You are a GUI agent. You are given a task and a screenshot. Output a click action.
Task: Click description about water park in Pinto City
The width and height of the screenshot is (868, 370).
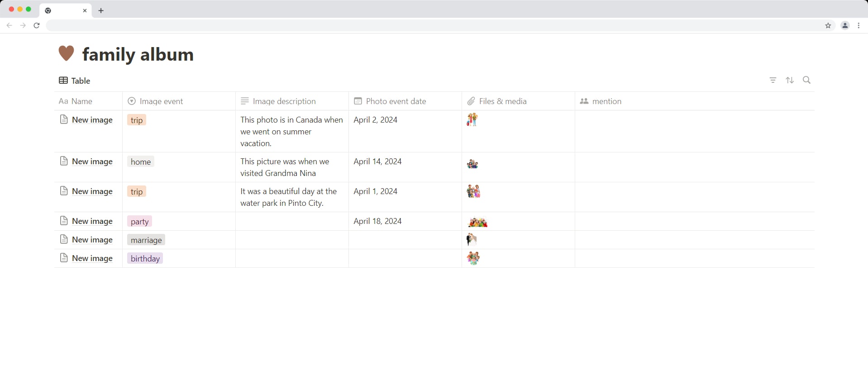288,197
